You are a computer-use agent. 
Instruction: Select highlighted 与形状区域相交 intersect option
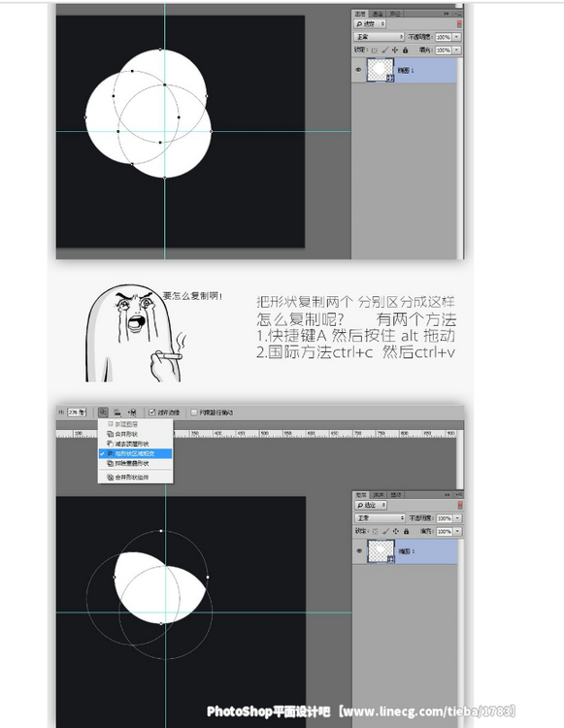click(135, 453)
